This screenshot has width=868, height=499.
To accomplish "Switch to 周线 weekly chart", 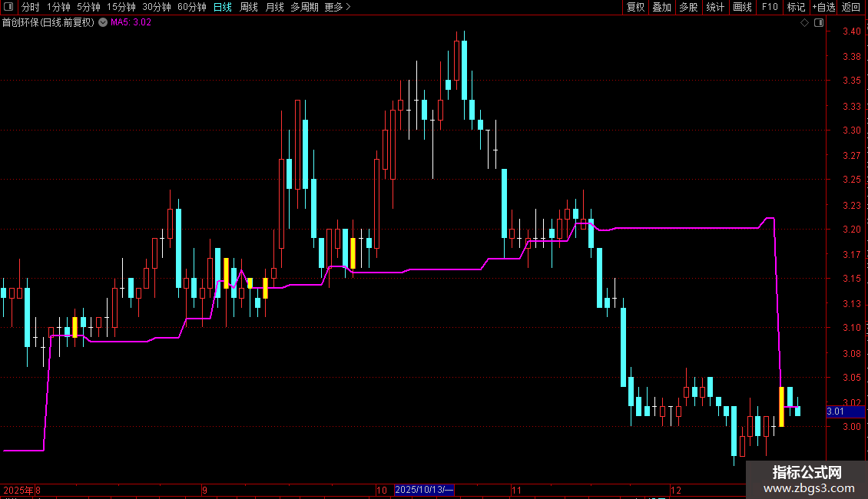I will click(249, 7).
